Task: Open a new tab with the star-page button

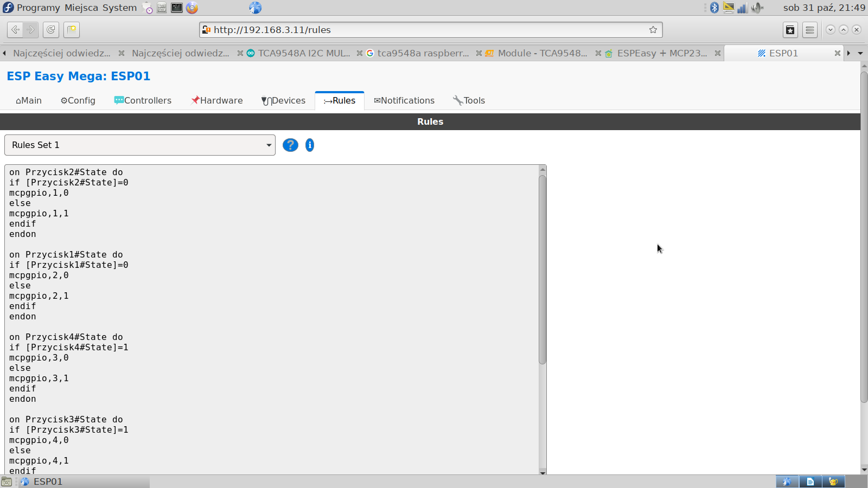Action: pos(72,30)
